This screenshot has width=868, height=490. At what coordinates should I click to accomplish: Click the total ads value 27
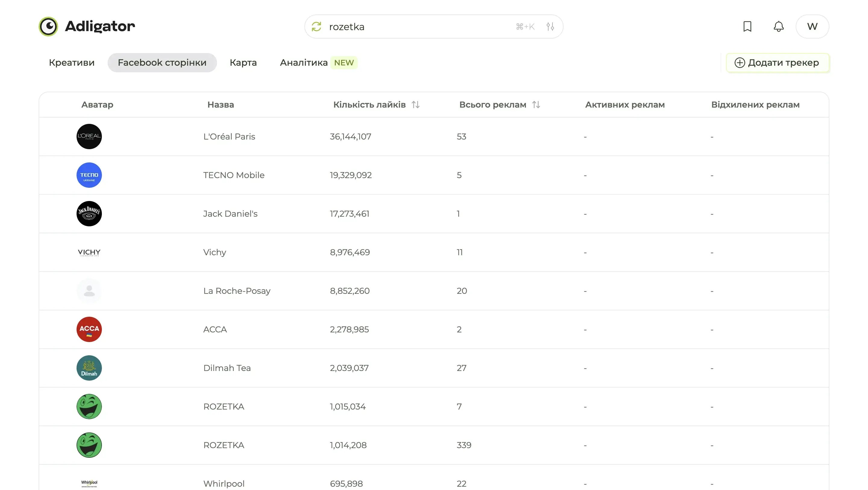pos(461,368)
